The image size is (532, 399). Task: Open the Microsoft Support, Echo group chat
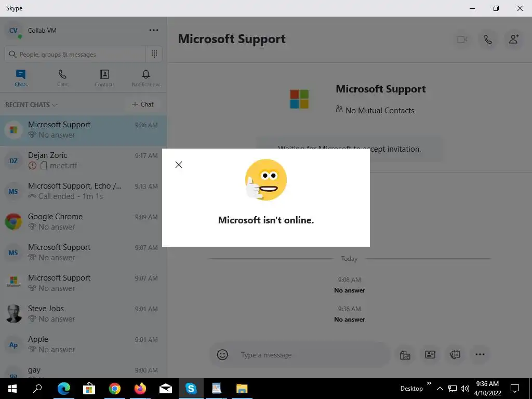tap(84, 191)
